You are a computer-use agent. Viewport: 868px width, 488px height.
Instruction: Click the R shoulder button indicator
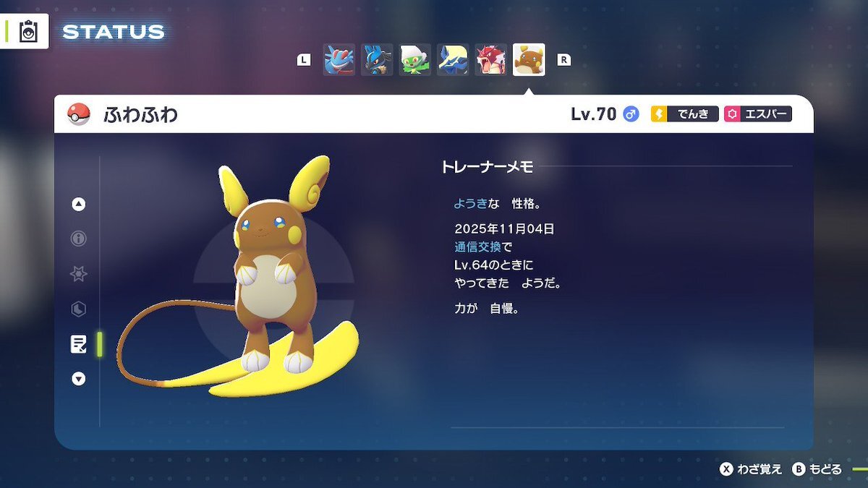(x=563, y=61)
